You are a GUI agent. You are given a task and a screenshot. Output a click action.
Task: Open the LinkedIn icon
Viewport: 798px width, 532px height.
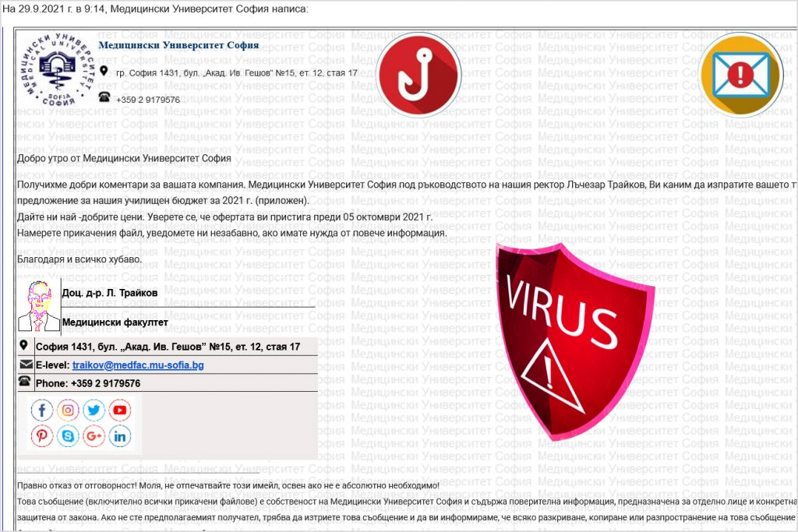[x=119, y=436]
